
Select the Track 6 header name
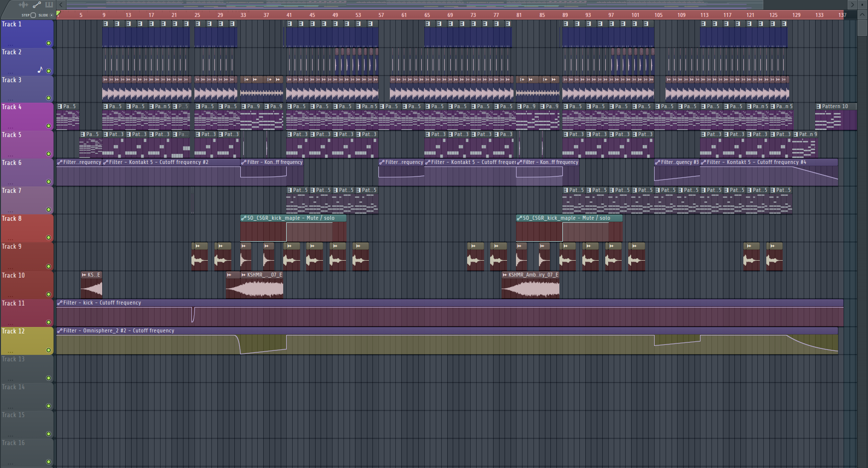11,162
